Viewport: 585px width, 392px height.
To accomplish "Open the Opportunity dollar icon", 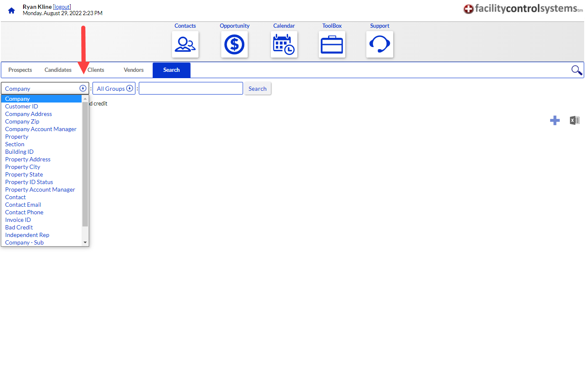I will pos(234,44).
